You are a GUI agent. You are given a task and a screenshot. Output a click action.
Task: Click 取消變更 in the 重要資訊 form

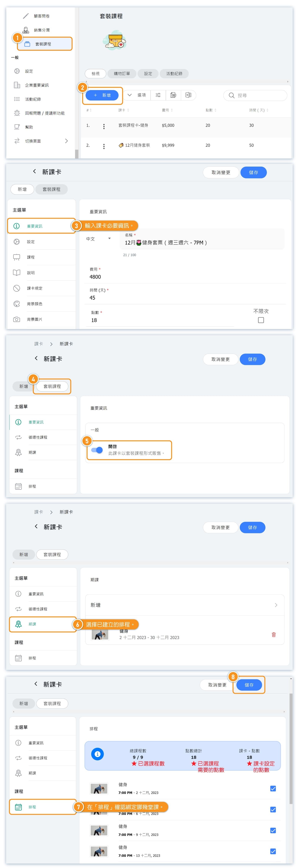tap(221, 172)
